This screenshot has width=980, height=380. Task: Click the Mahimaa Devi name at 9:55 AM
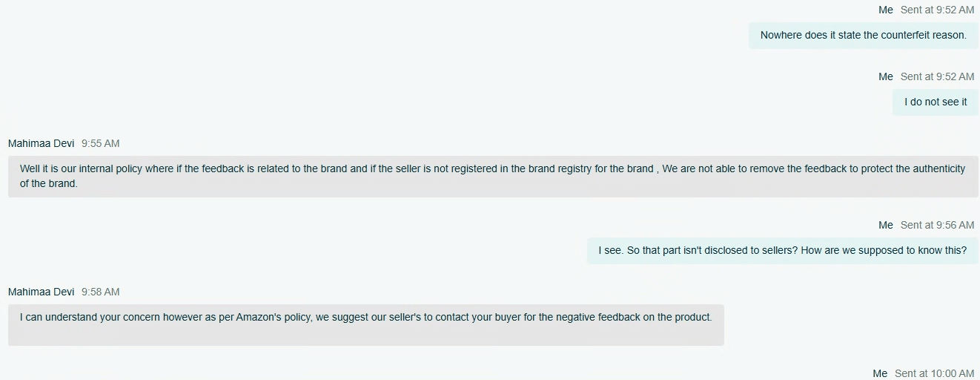(x=42, y=143)
